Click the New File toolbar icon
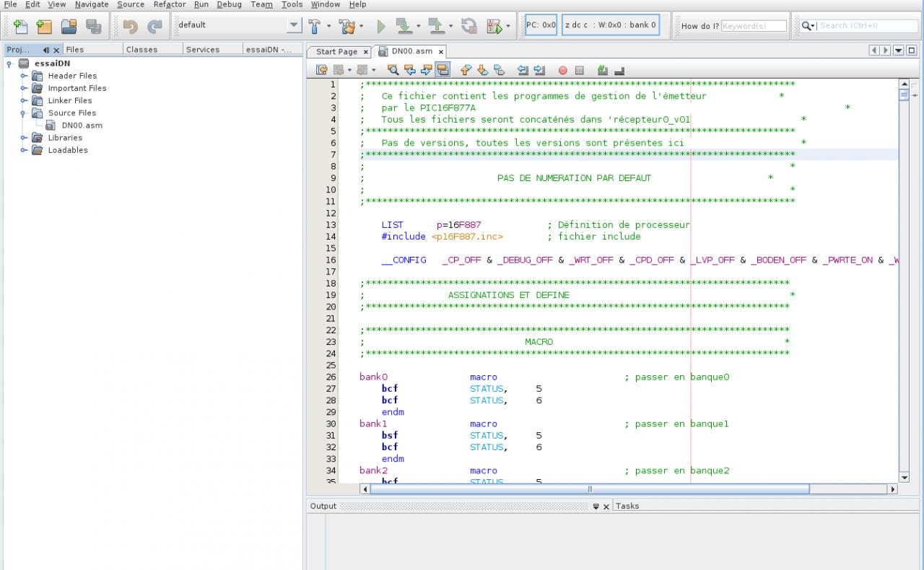924x570 pixels. (x=21, y=26)
